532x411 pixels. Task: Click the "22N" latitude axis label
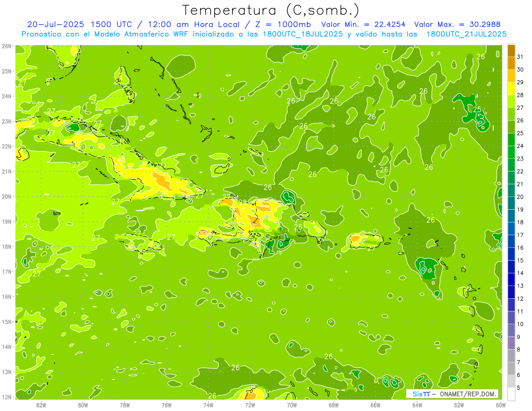pyautogui.click(x=7, y=146)
